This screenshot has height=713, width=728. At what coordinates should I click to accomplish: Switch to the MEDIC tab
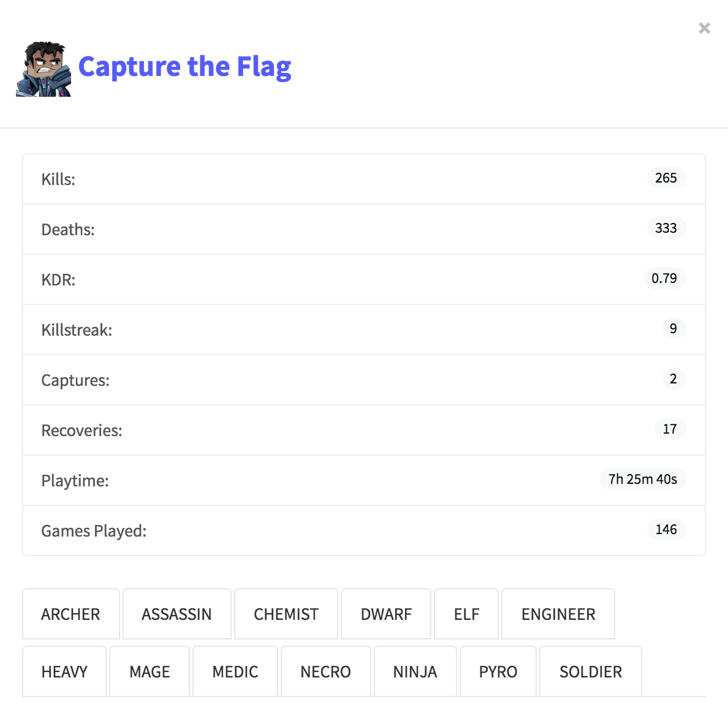click(235, 672)
